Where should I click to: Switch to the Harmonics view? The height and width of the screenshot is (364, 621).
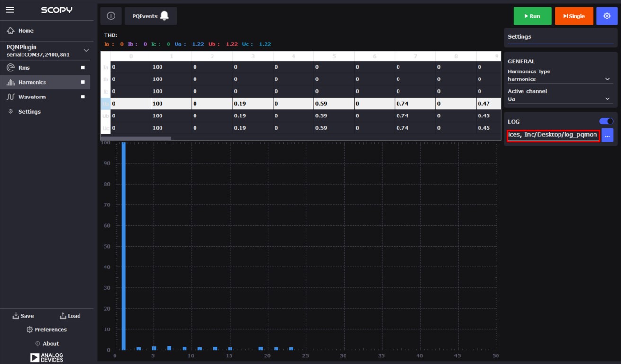33,82
